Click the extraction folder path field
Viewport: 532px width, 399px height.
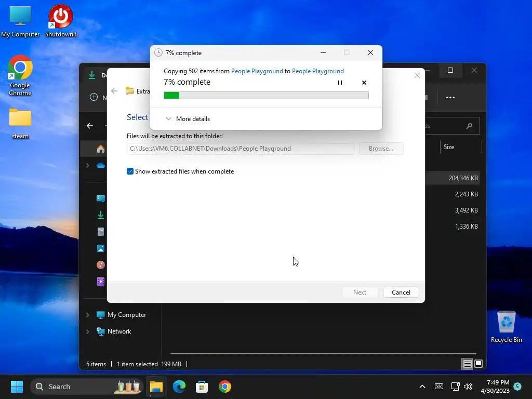pos(241,149)
